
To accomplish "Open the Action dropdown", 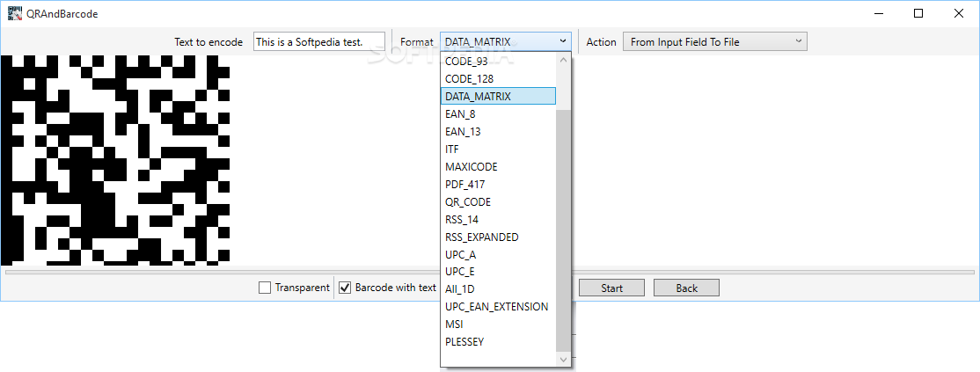I will click(x=715, y=42).
